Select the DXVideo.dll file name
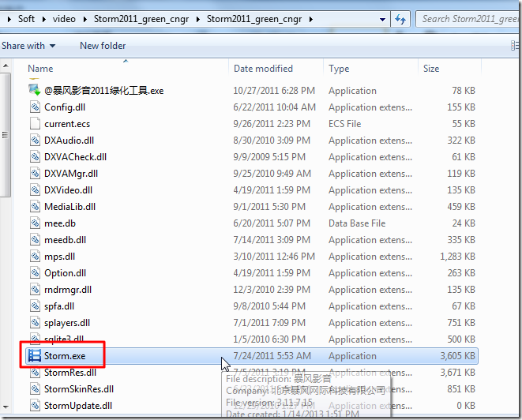 click(68, 190)
